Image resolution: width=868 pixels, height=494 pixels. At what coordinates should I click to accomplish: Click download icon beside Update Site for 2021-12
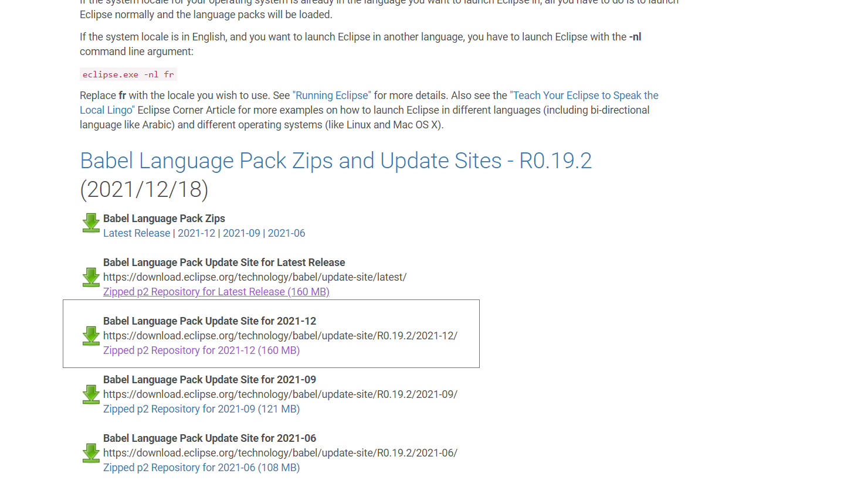pos(91,336)
